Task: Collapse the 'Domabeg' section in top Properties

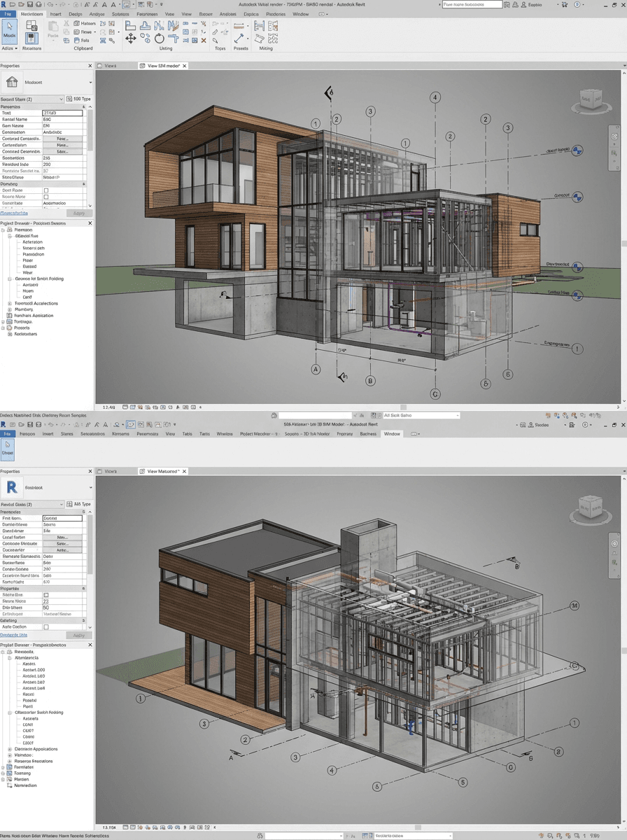Action: coord(83,184)
